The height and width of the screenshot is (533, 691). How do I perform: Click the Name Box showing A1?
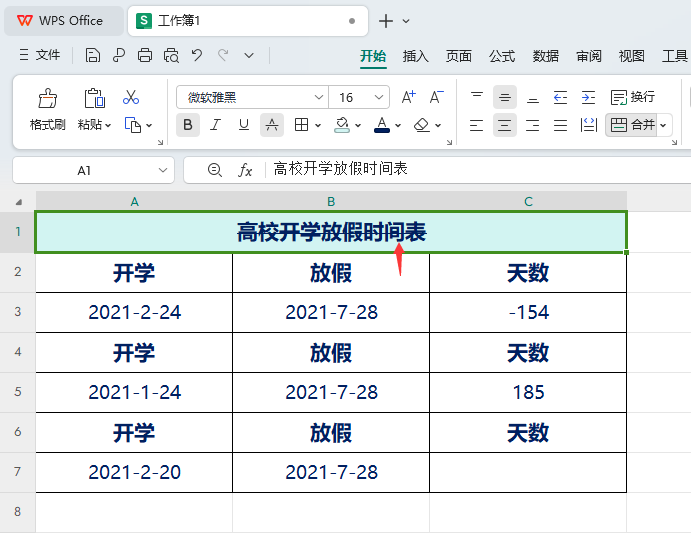pyautogui.click(x=93, y=170)
